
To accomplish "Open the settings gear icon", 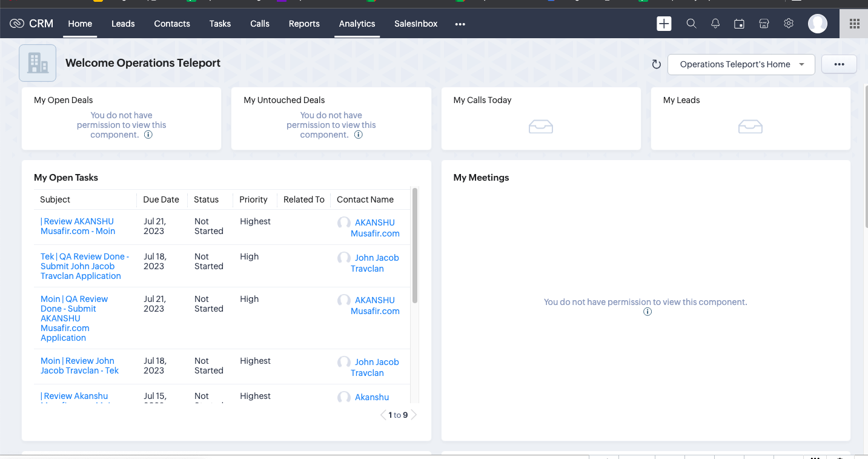I will pyautogui.click(x=789, y=24).
